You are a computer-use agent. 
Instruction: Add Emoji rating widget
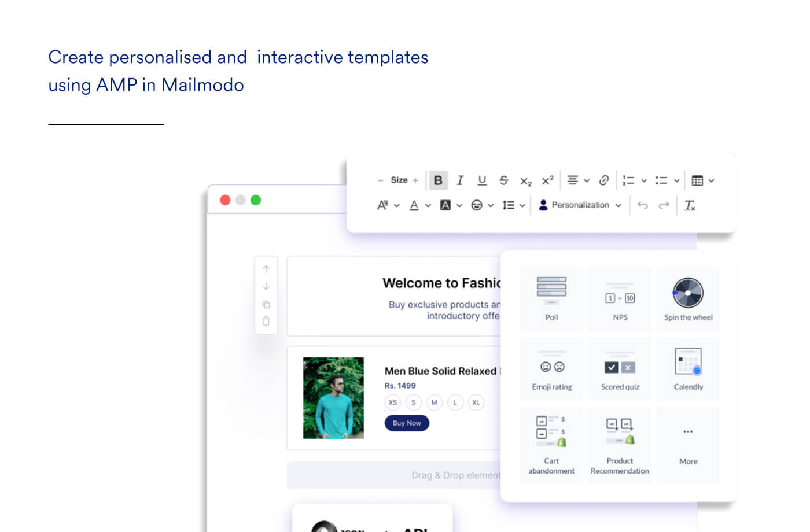click(551, 369)
